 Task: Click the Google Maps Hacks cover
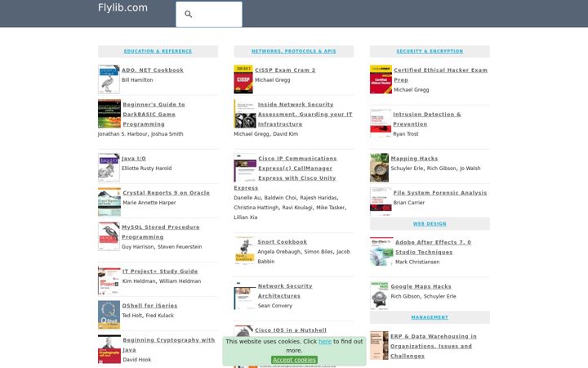pos(379,295)
